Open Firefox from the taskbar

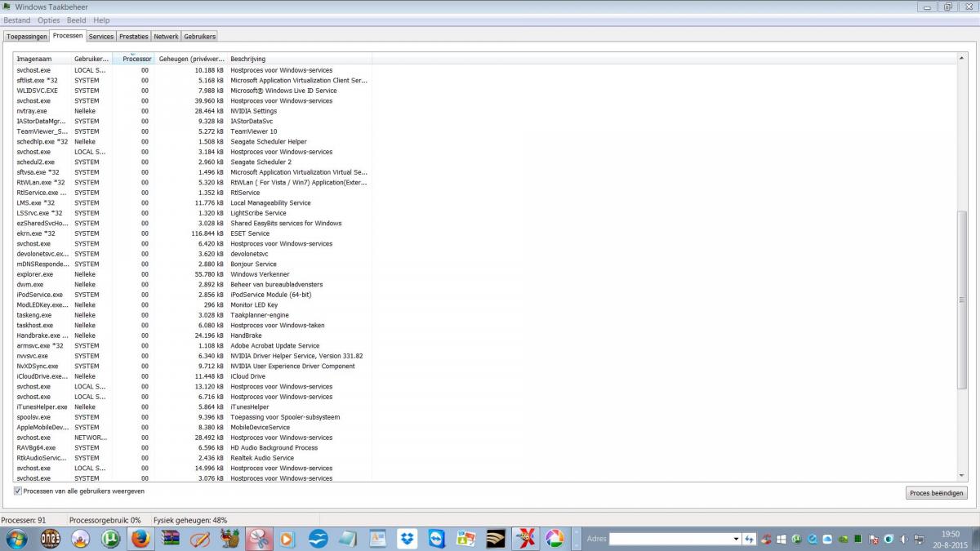coord(140,539)
